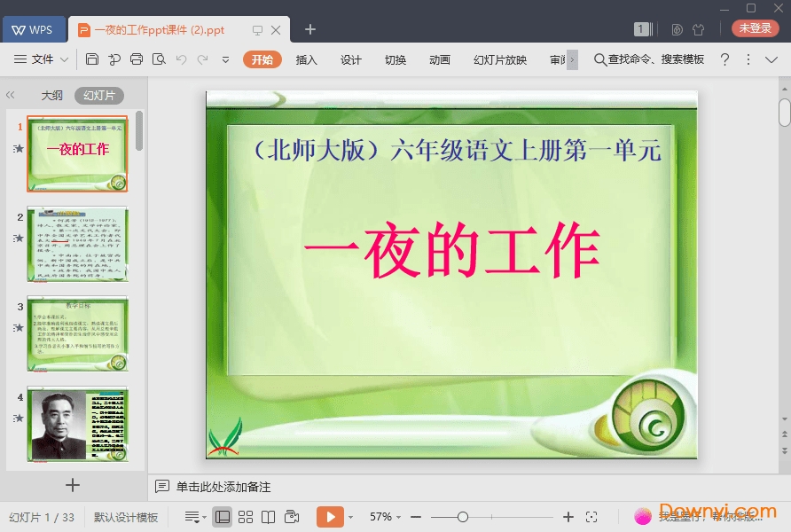Redo the last action
Screen dimensions: 791x532
[x=203, y=60]
